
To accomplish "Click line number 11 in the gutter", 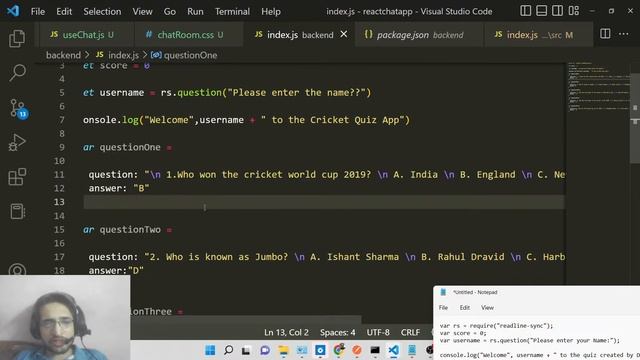I will click(x=59, y=175).
